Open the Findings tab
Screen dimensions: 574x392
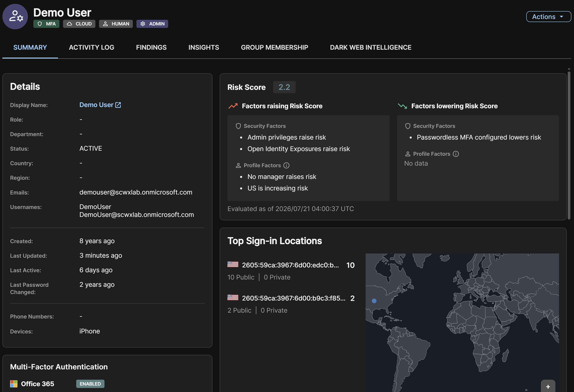(x=151, y=47)
